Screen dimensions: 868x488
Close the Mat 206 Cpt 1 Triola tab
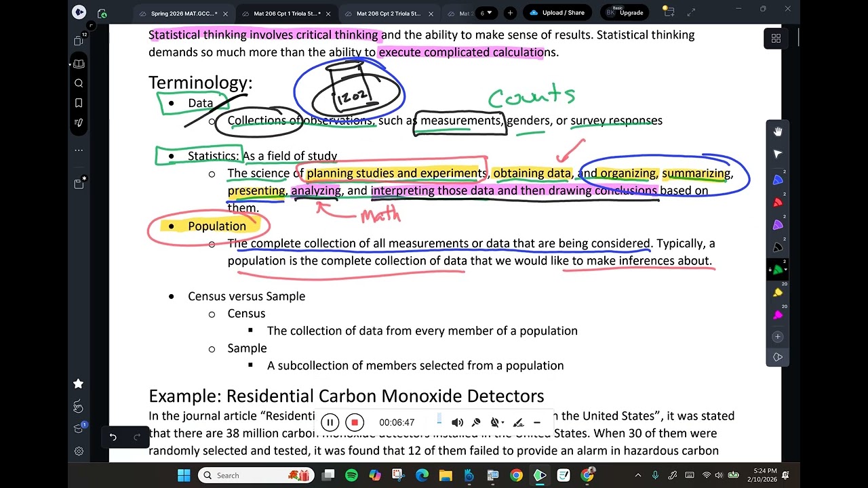pos(329,14)
